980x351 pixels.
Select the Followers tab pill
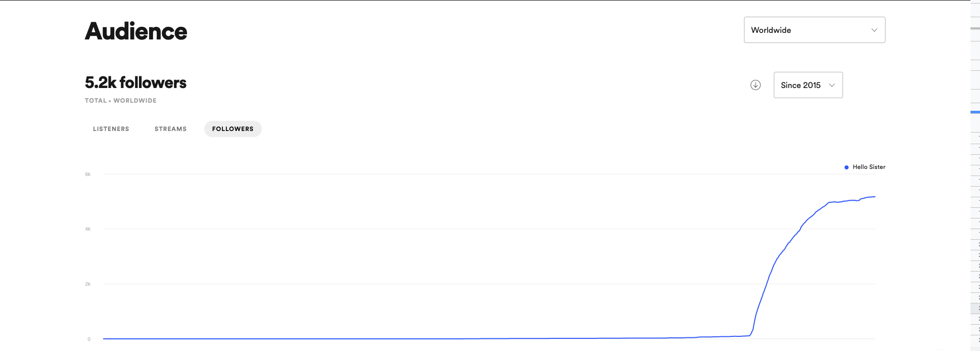coord(233,129)
